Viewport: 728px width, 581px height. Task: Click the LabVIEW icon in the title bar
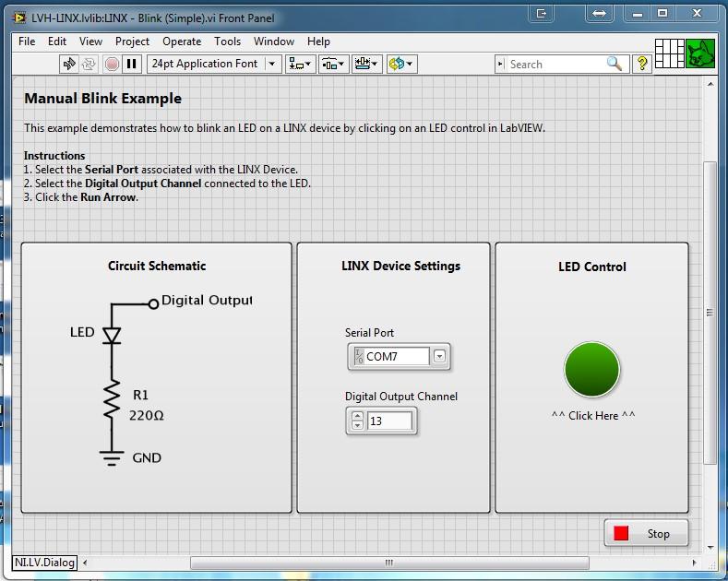click(x=19, y=18)
